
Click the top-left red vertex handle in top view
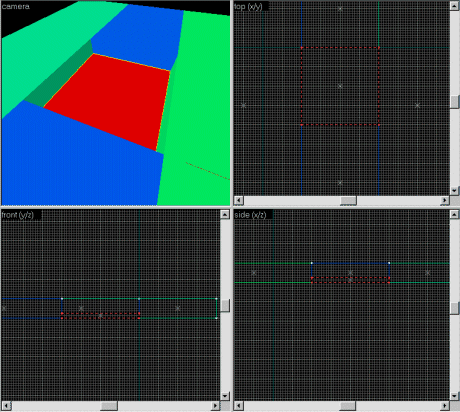point(302,48)
